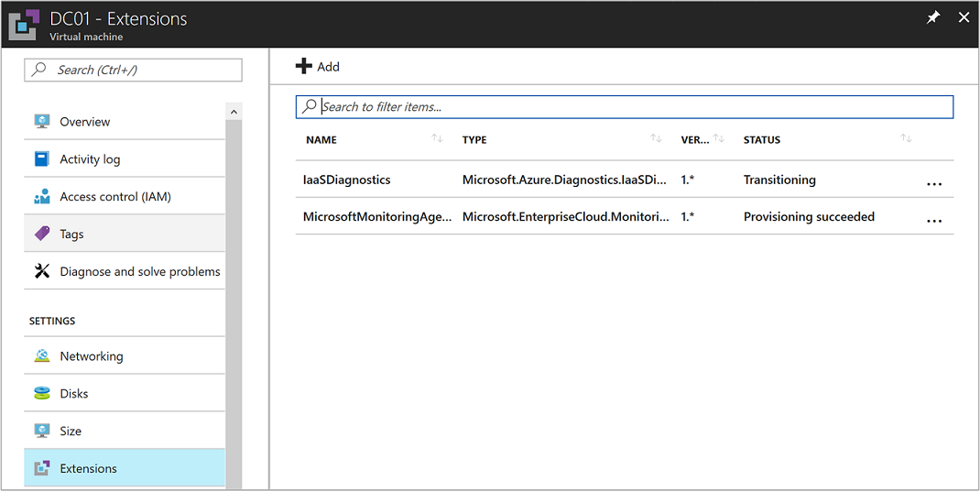This screenshot has width=980, height=491.
Task: Open Diagnose and solve problems
Action: pyautogui.click(x=139, y=271)
